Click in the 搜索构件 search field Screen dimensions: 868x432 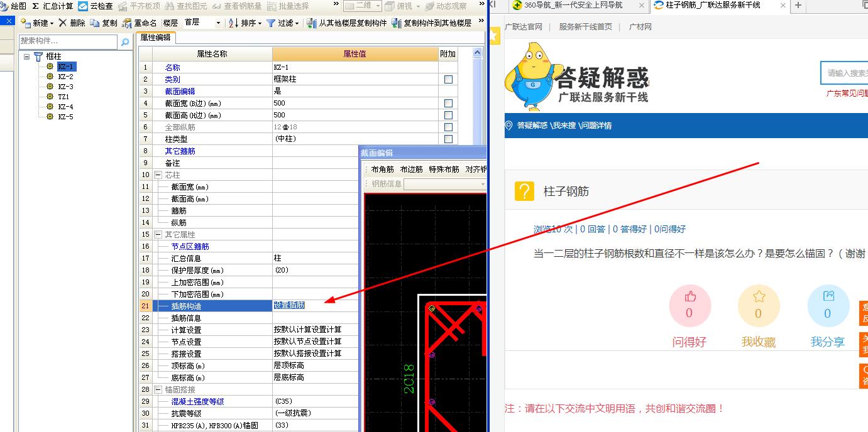[68, 41]
